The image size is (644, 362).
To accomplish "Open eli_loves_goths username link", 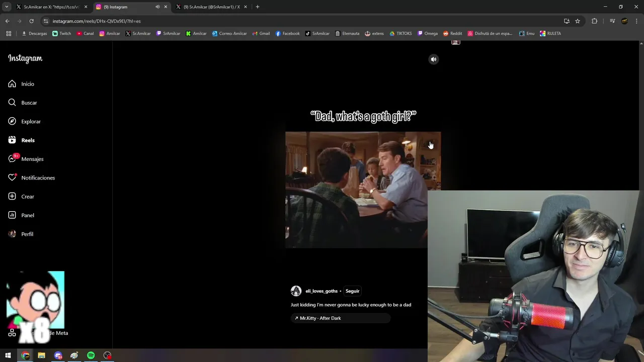I will pyautogui.click(x=321, y=291).
